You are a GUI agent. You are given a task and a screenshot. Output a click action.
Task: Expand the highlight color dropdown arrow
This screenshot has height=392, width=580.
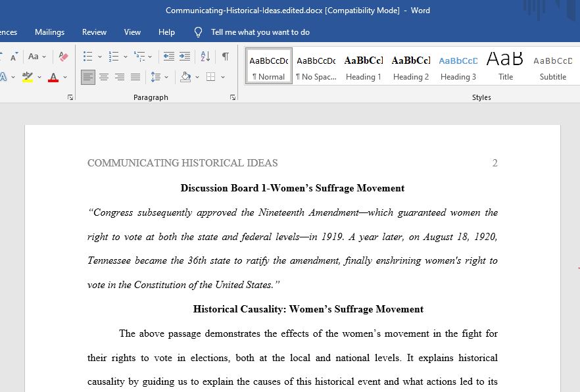pos(39,77)
